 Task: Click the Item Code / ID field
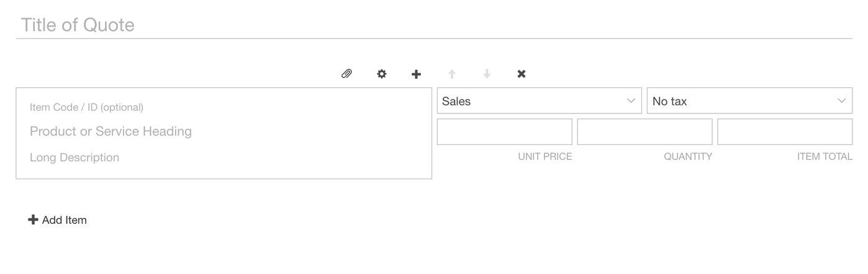point(224,107)
